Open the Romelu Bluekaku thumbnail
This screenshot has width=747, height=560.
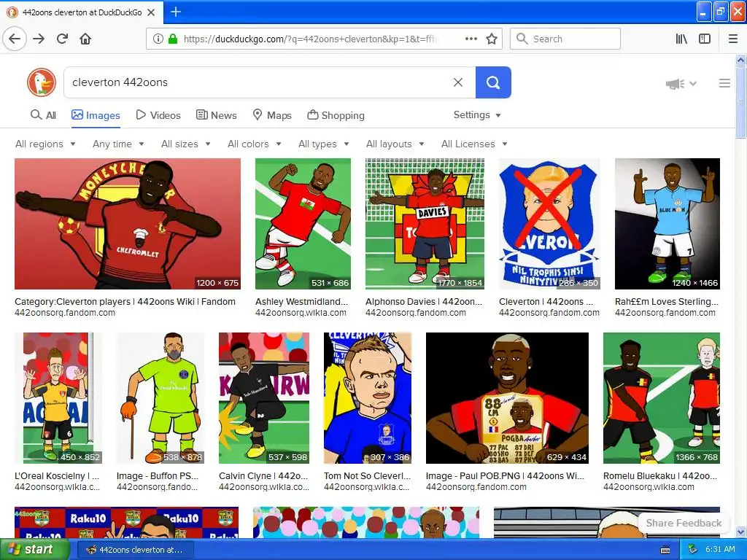click(x=661, y=398)
